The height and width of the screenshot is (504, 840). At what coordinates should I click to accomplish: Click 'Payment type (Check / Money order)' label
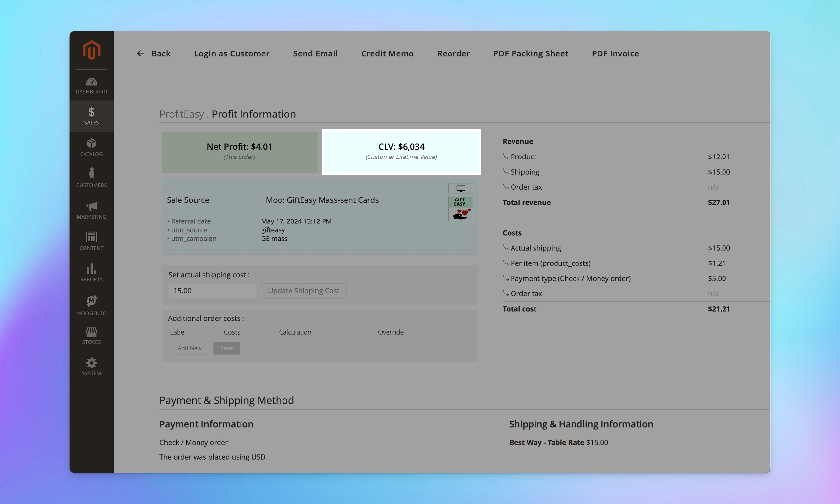pos(570,278)
